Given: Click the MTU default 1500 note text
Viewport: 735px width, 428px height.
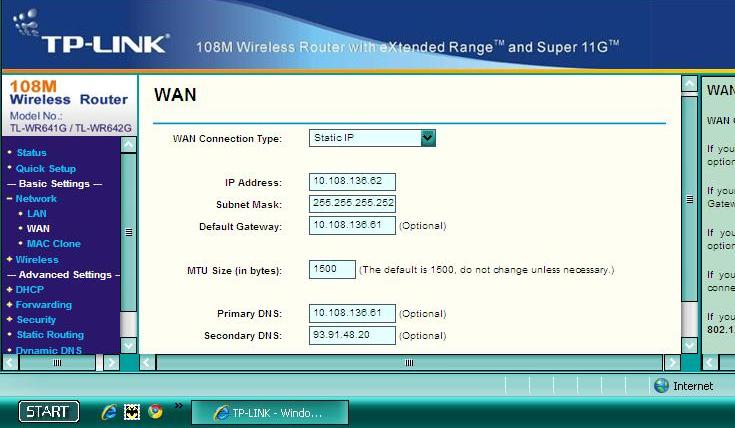Looking at the screenshot, I should [x=487, y=270].
